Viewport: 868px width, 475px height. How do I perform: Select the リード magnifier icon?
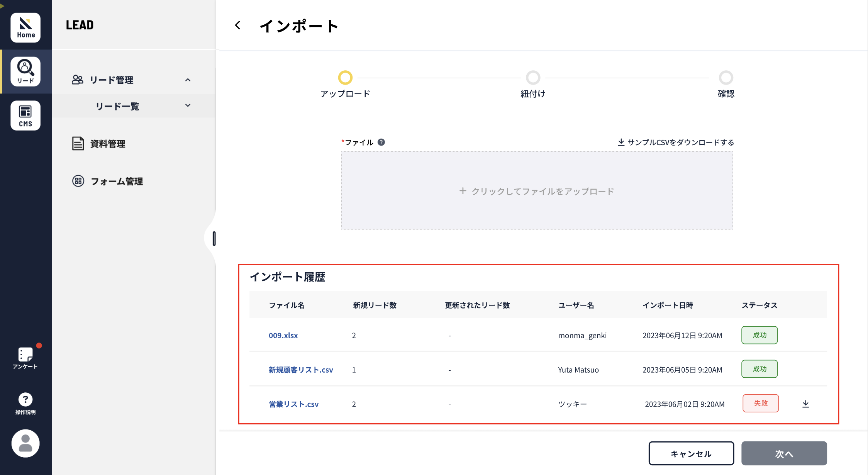point(25,71)
